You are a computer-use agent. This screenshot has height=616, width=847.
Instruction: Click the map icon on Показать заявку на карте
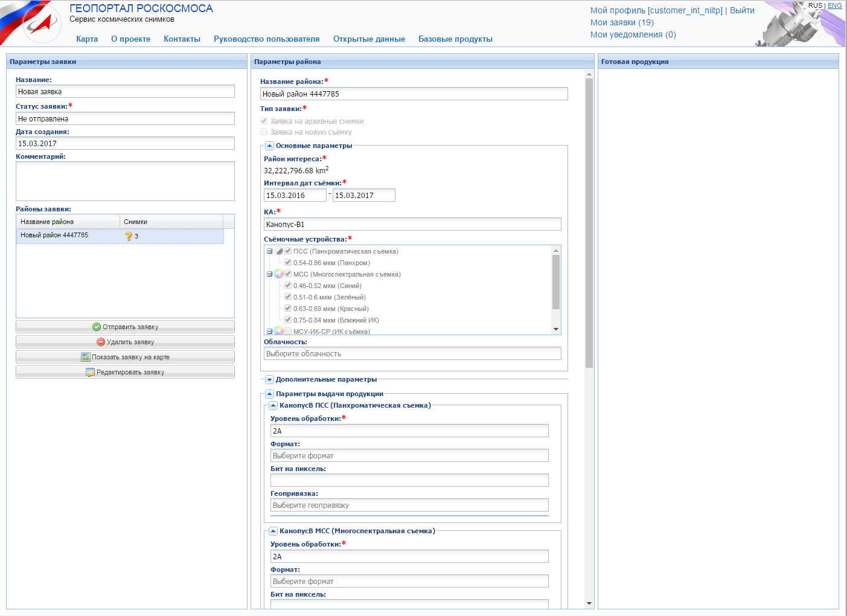[x=86, y=357]
